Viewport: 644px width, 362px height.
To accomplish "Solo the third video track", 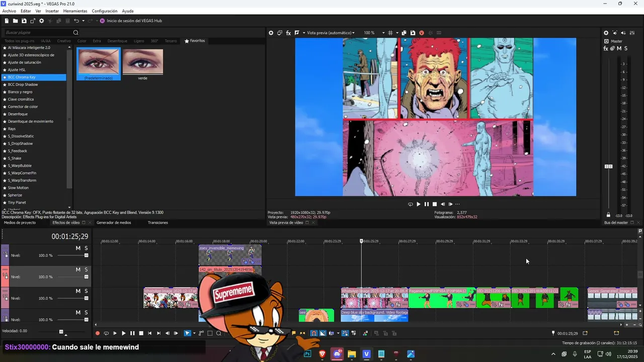I will (x=86, y=291).
